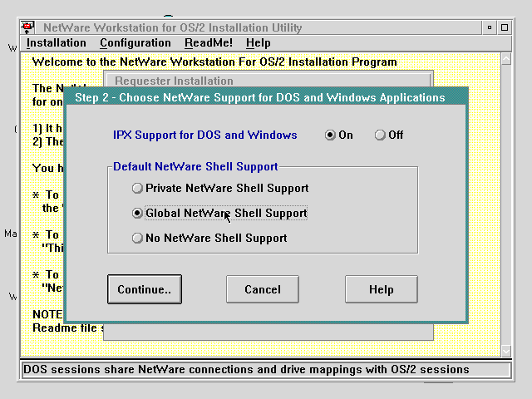The height and width of the screenshot is (399, 532).
Task: Click the scrollbar down arrow
Action: 506,351
